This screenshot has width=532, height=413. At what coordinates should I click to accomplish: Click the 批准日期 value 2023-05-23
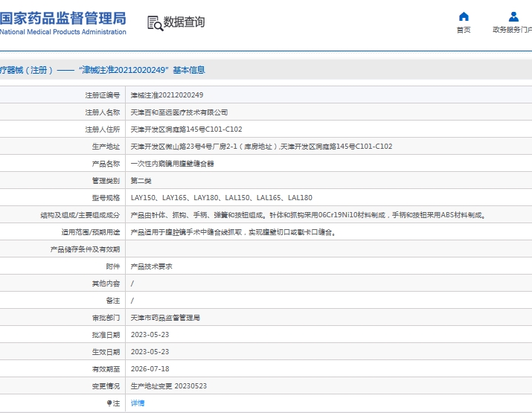(x=150, y=335)
